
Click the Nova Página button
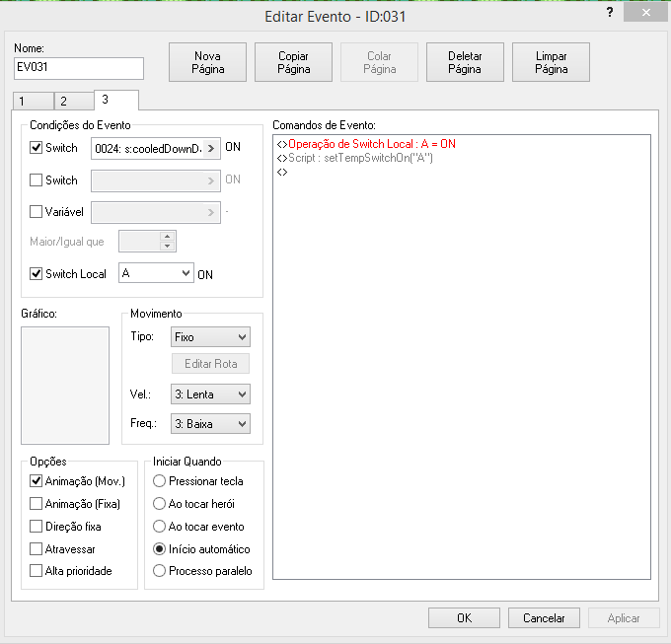(x=208, y=62)
